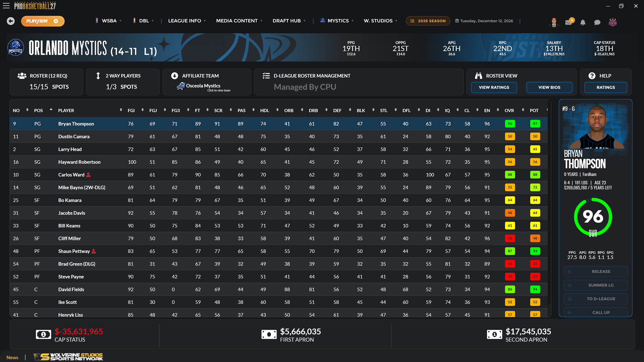Click the To D-League button
The width and height of the screenshot is (644, 362).
(595, 299)
